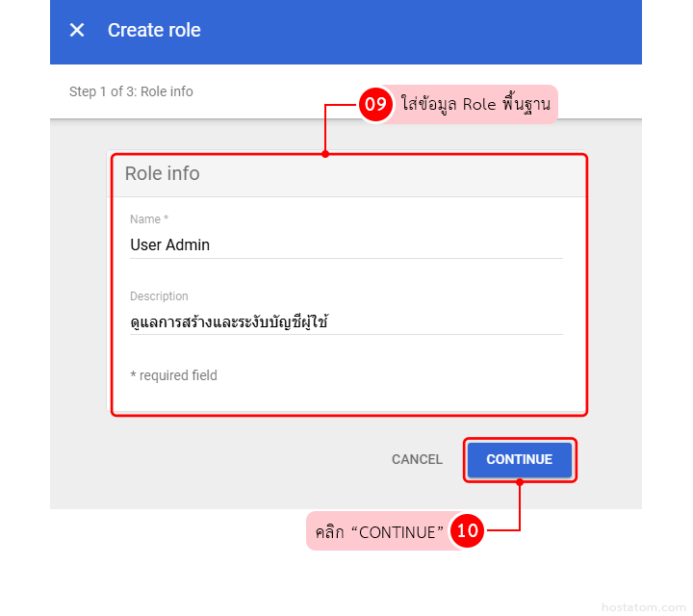Viewport: 693px width, 616px height.
Task: Click the pink "คลิก CONTINUE" callout label
Action: pyautogui.click(x=378, y=531)
